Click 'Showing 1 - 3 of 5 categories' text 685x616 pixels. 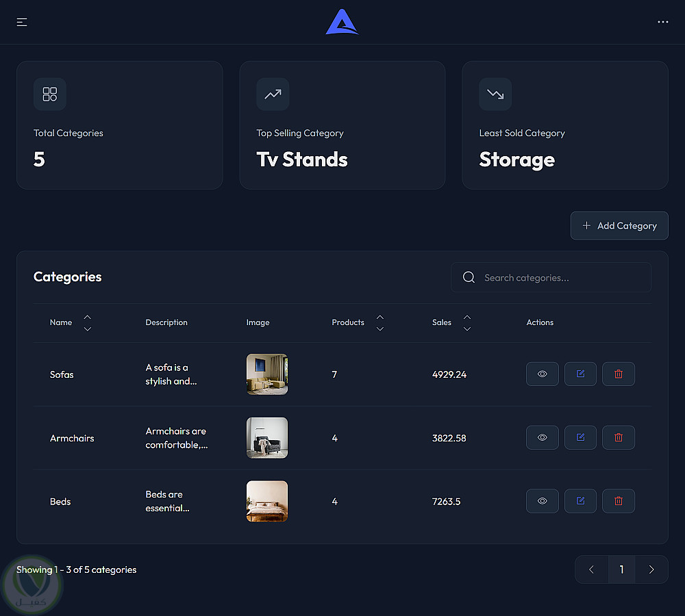point(77,569)
